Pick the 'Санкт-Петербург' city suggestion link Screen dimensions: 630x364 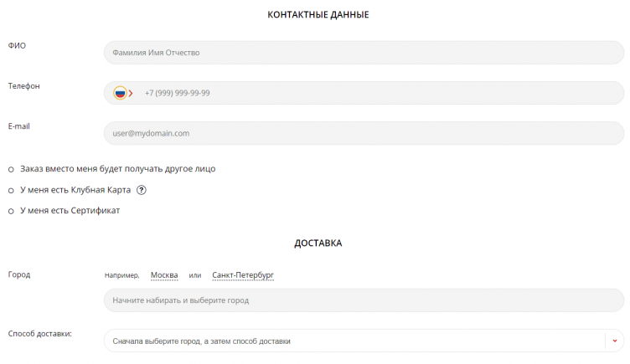tap(243, 275)
